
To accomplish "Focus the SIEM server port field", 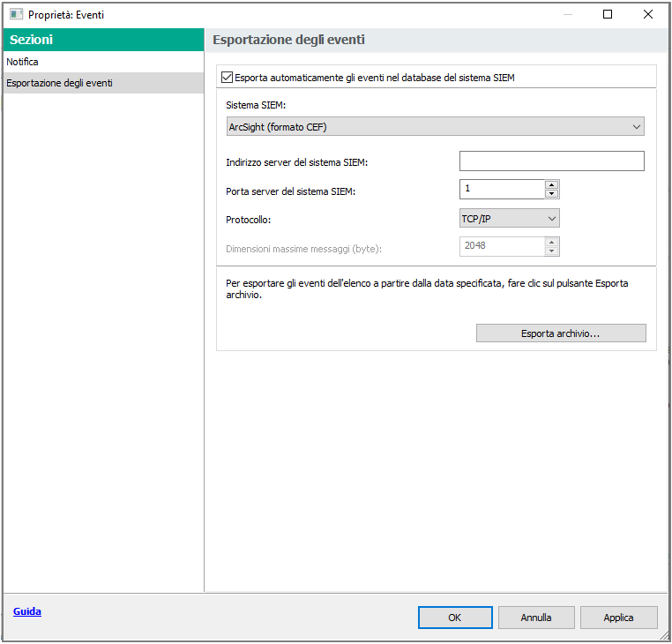I will (x=501, y=190).
